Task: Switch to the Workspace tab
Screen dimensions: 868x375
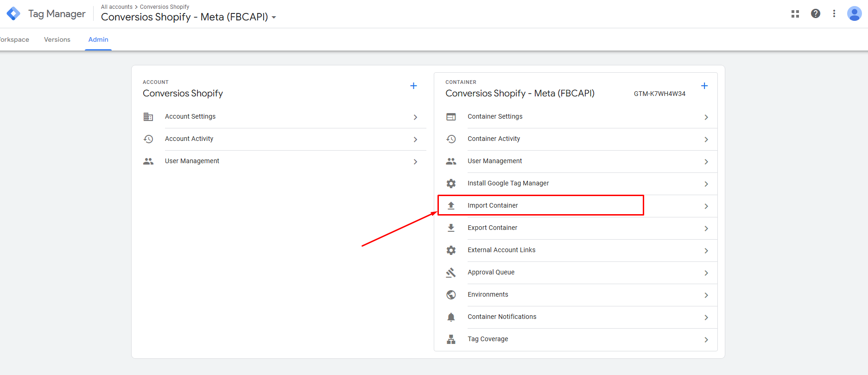Action: pyautogui.click(x=14, y=39)
